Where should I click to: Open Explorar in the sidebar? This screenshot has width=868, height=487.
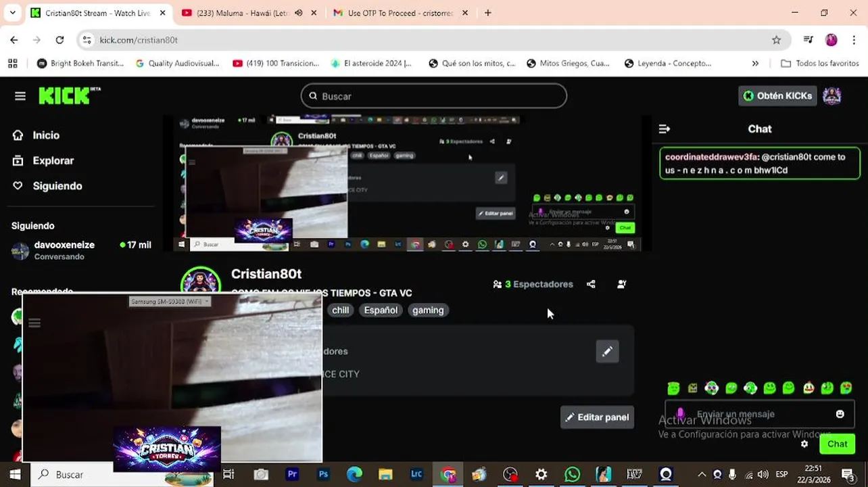[x=43, y=160]
